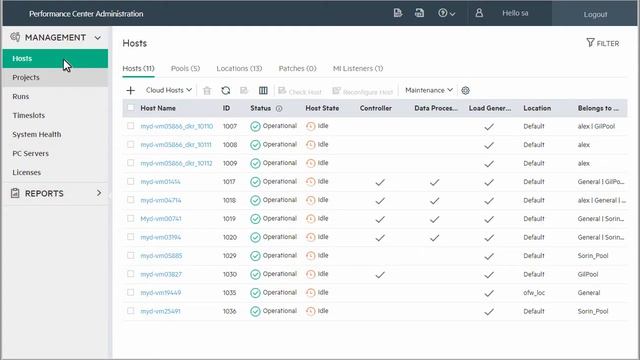Open the Maintenance dropdown menu
Screen dimensions: 640x360
[429, 90]
